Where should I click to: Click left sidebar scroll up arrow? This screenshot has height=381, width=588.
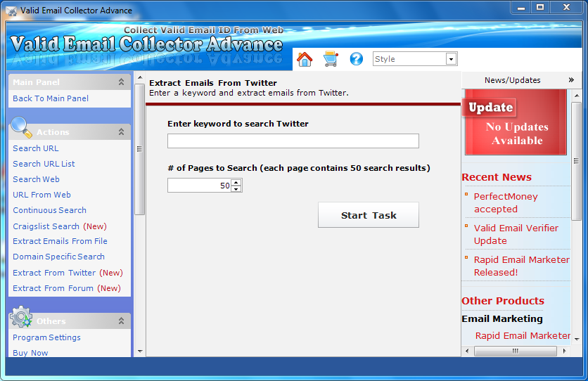[x=140, y=77]
